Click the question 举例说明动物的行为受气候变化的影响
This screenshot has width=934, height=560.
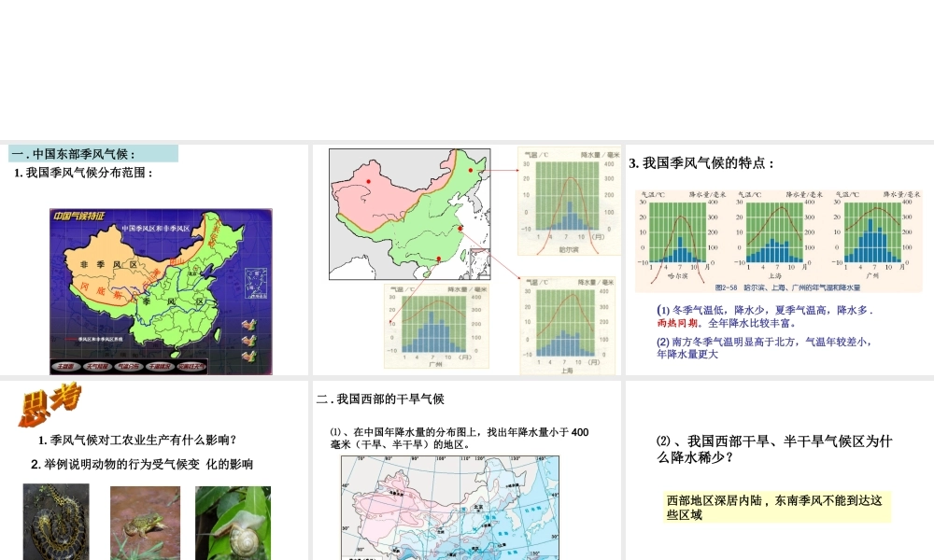(x=142, y=464)
